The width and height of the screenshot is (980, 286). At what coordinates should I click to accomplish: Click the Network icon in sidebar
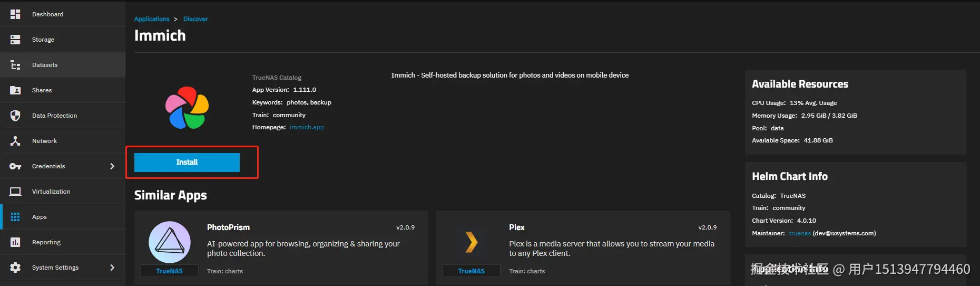(x=15, y=141)
